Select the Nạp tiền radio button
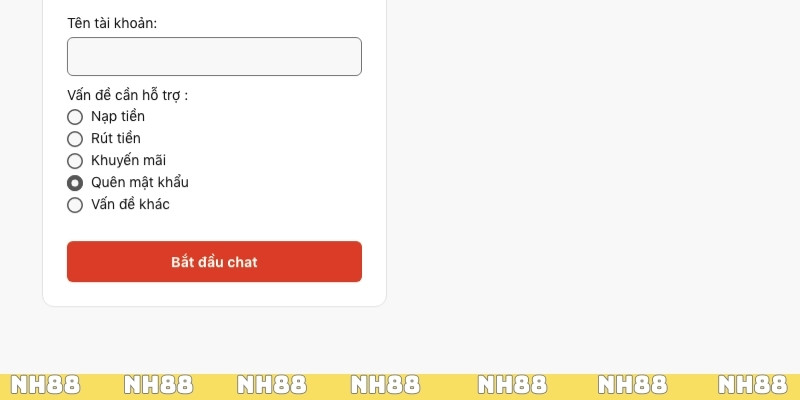Screen dimensions: 800x400 (x=75, y=117)
